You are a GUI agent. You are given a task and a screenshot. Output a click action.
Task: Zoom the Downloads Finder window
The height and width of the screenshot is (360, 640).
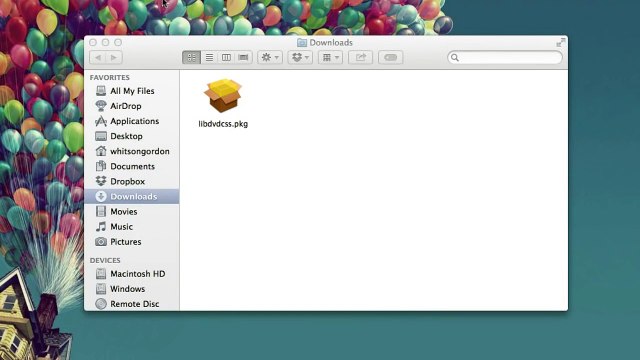[118, 42]
